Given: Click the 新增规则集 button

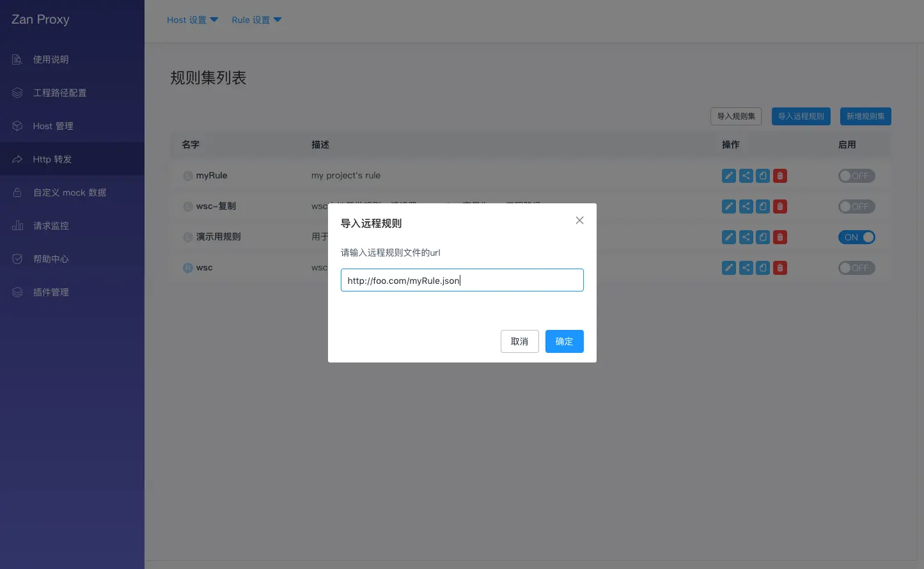Looking at the screenshot, I should [865, 116].
